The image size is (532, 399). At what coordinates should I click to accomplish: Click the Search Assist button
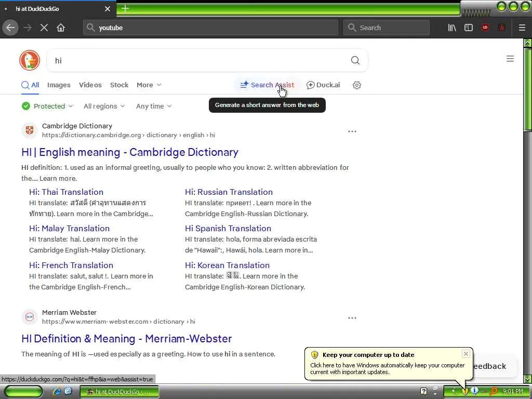[x=267, y=85]
